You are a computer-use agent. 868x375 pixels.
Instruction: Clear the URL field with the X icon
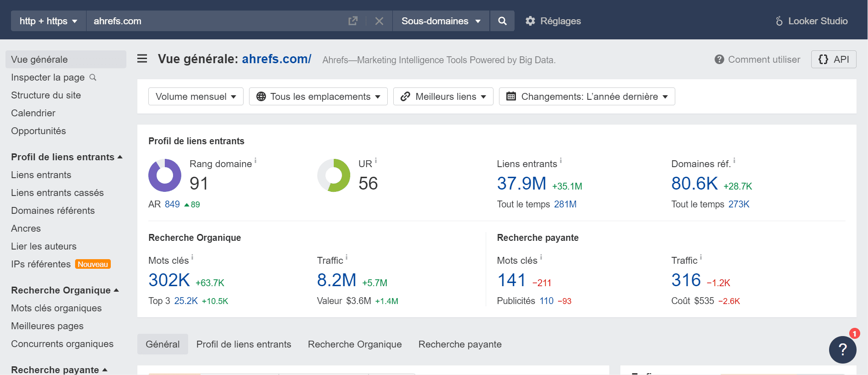(x=379, y=21)
